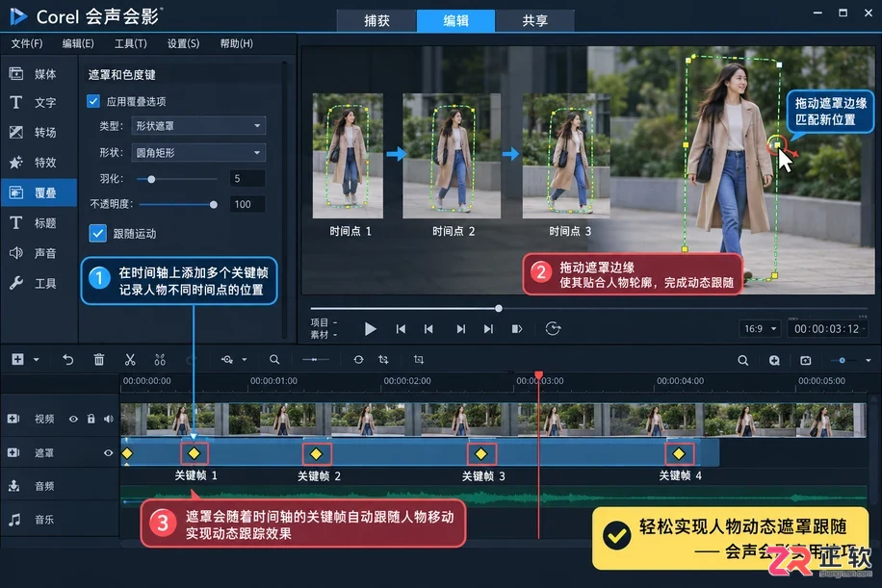
Task: Switch to the 捕获 capture tab
Action: (376, 21)
